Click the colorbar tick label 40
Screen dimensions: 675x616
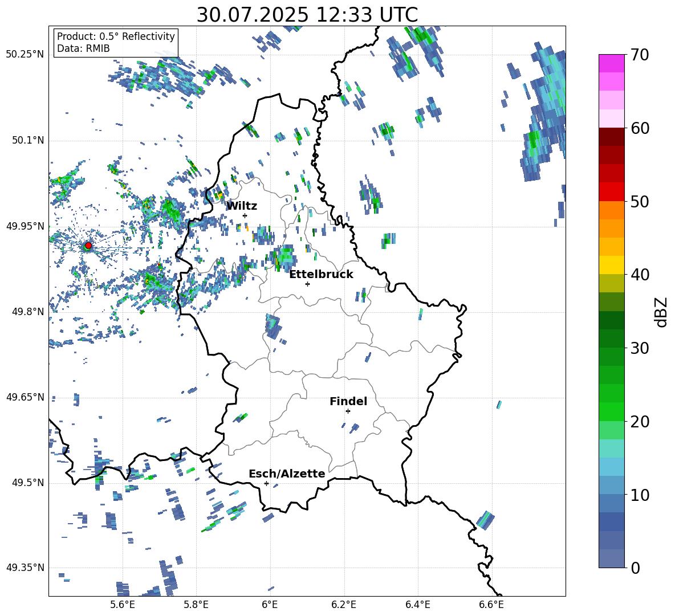(x=639, y=275)
